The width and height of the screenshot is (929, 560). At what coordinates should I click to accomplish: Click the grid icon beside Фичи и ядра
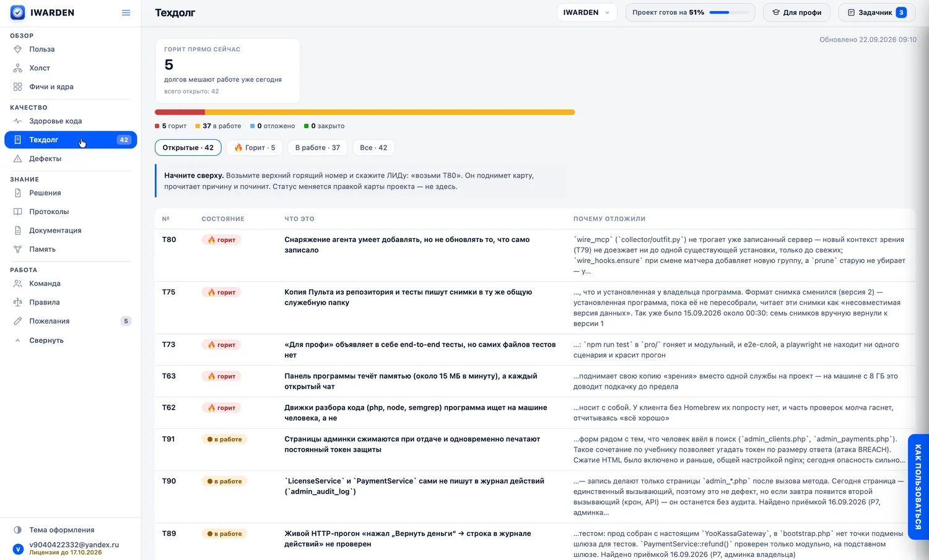[x=18, y=87]
